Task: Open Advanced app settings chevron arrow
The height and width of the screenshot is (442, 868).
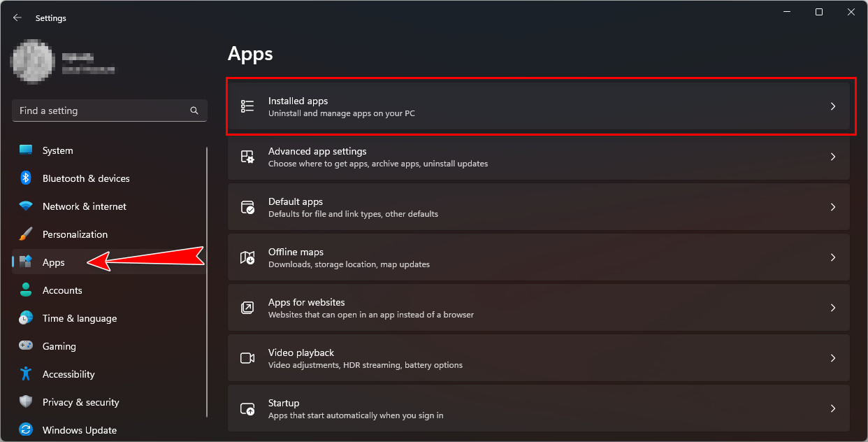Action: click(832, 157)
